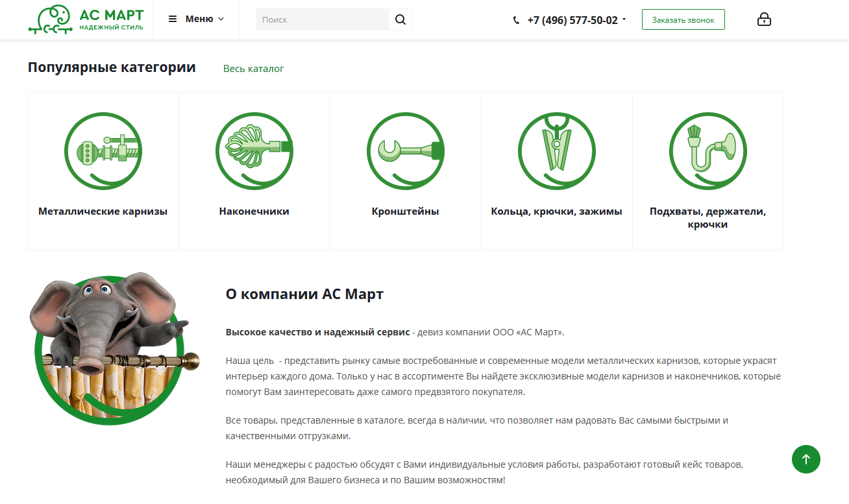Click the cartoon elephant image
The width and height of the screenshot is (849, 504).
pyautogui.click(x=114, y=348)
